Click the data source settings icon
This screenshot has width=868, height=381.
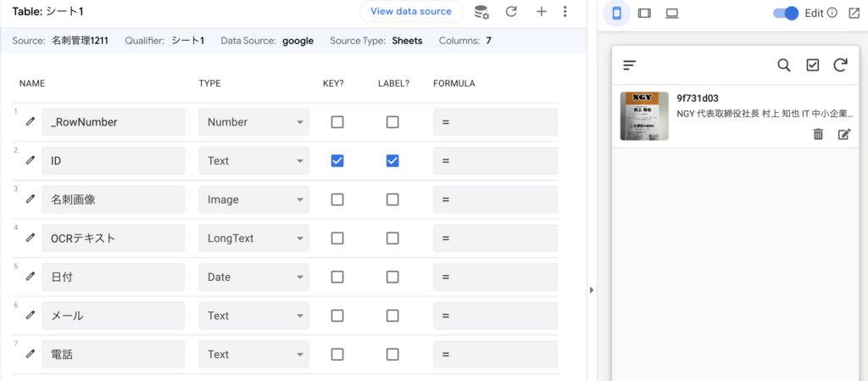pyautogui.click(x=481, y=12)
